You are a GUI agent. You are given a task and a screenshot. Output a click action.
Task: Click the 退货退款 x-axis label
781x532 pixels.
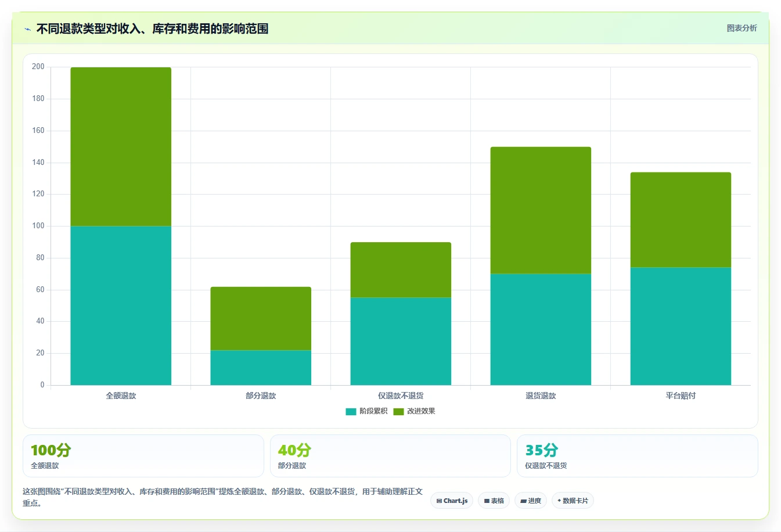541,396
